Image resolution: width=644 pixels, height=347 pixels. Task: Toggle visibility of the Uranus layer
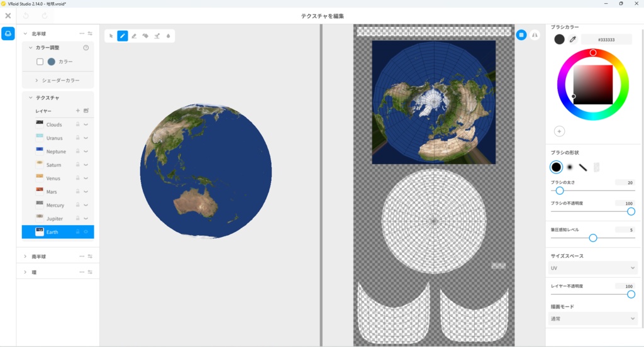click(86, 138)
